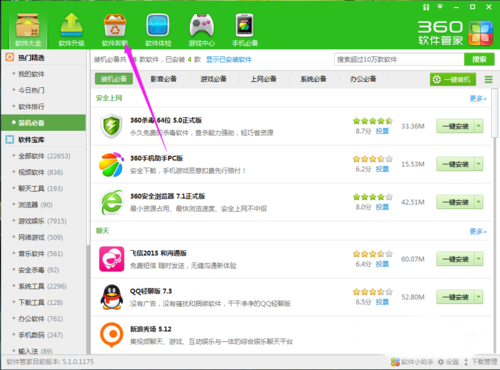The width and height of the screenshot is (500, 370).
Task: Open 设置 gear in the status bar
Action: point(448,362)
